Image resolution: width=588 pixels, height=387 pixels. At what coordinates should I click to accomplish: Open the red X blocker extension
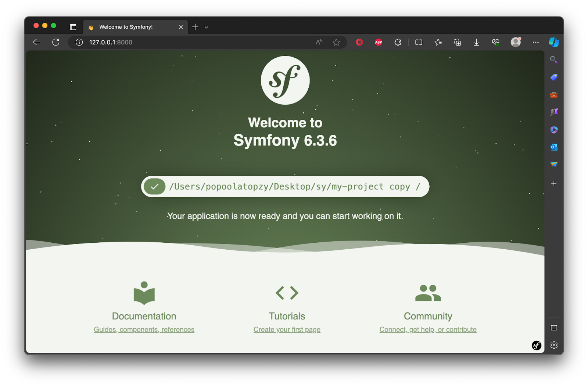[x=359, y=42]
